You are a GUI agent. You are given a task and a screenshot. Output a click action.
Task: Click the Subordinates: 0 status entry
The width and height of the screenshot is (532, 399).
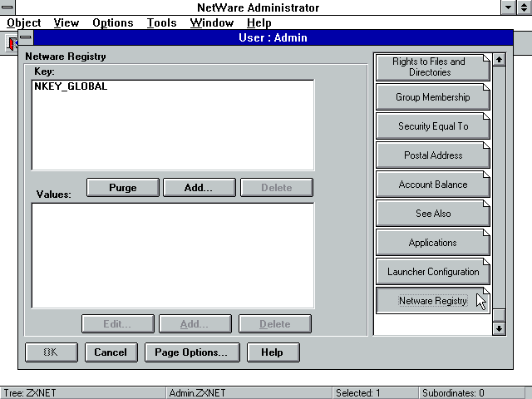click(471, 393)
